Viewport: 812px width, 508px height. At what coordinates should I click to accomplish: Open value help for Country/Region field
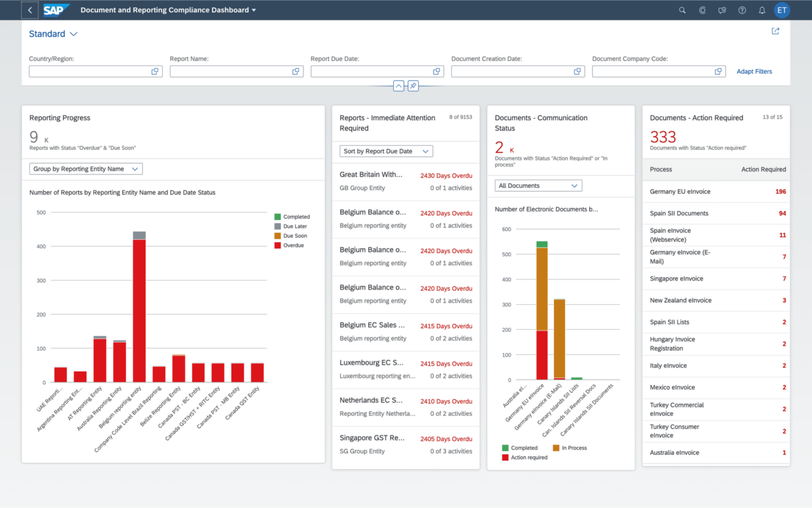(155, 71)
